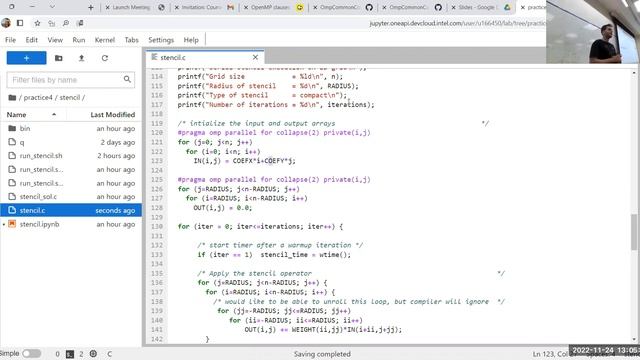Click the browser reload circle icon
Viewport: 640px width, 360px height.
click(11, 7)
